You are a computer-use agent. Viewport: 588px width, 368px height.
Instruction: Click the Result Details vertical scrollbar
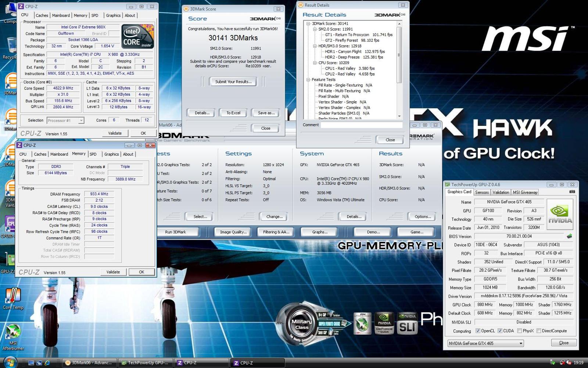coord(399,70)
